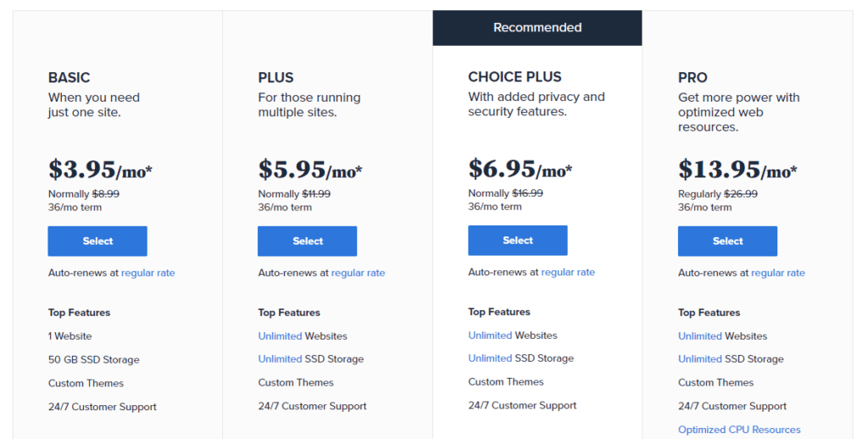The height and width of the screenshot is (439, 868).
Task: Click Unlimited SSD Storage link in PLUS column
Action: point(280,359)
